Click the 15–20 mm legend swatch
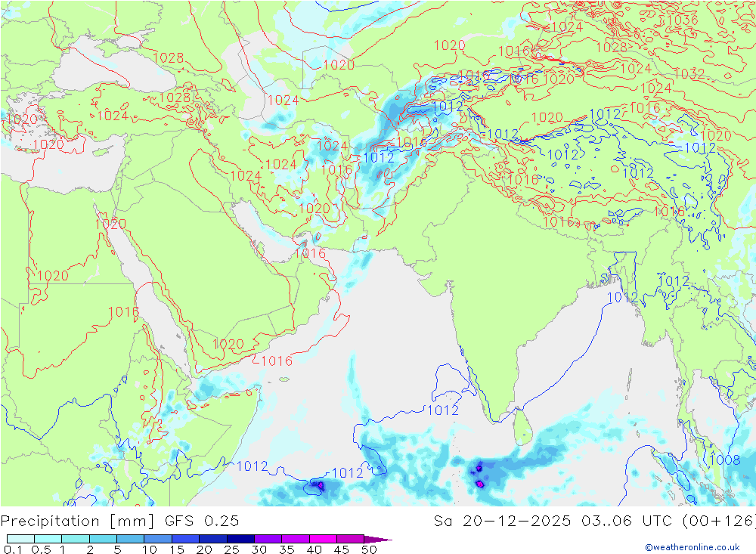This screenshot has height=554, width=756. 185,539
